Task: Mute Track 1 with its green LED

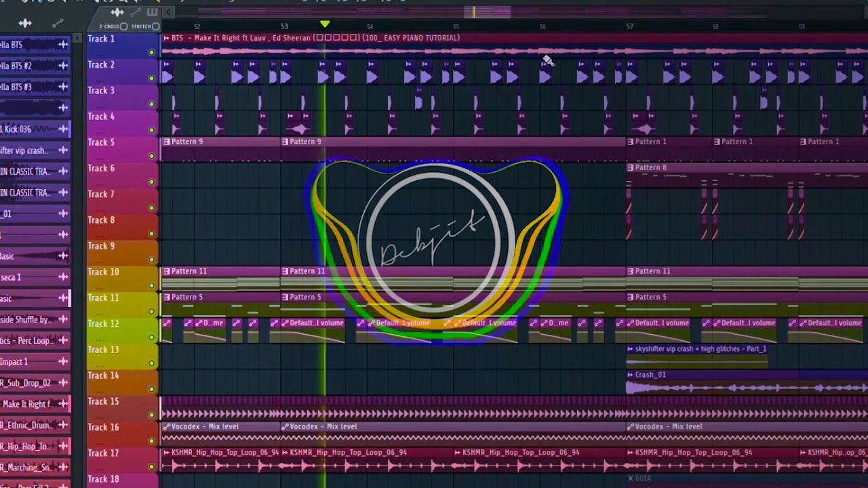Action: click(151, 52)
